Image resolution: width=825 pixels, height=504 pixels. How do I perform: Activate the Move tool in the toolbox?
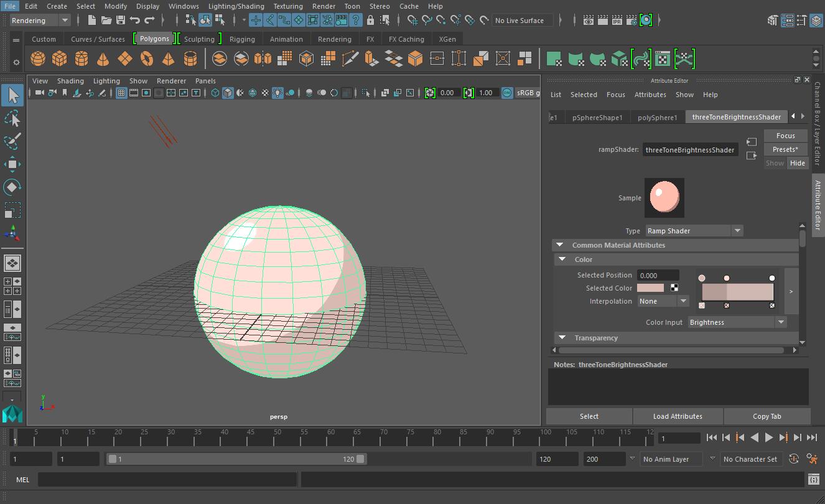click(12, 164)
